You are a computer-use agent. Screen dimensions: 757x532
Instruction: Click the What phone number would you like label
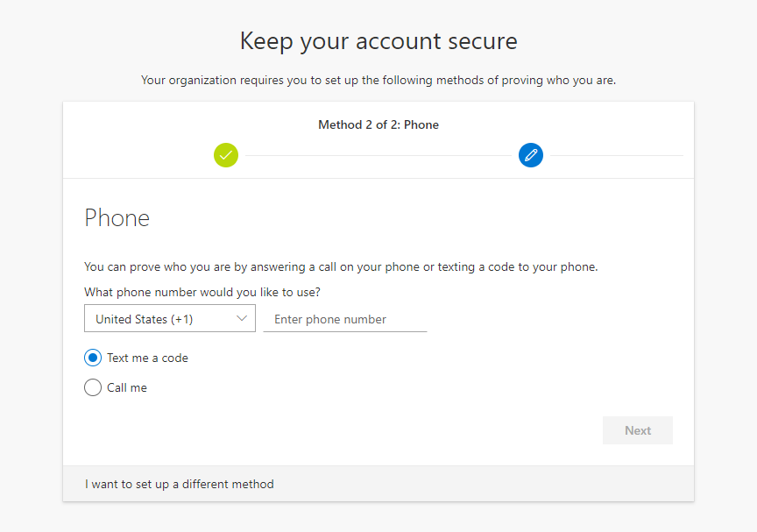(202, 292)
